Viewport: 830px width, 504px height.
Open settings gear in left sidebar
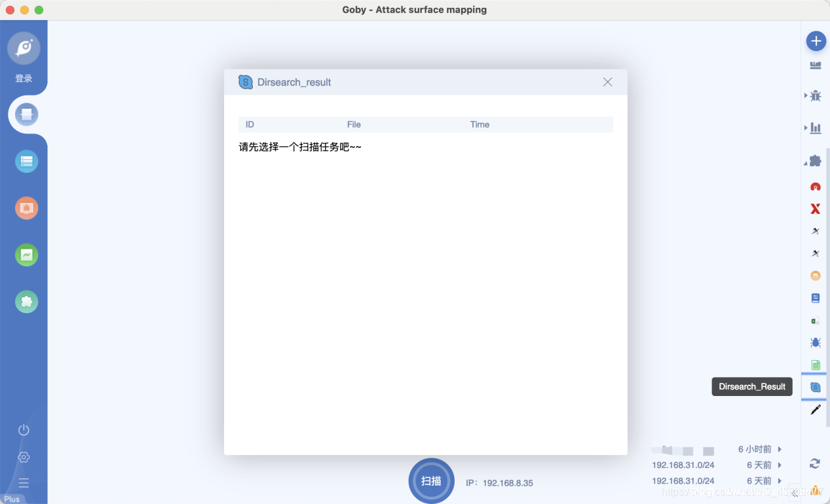point(24,457)
